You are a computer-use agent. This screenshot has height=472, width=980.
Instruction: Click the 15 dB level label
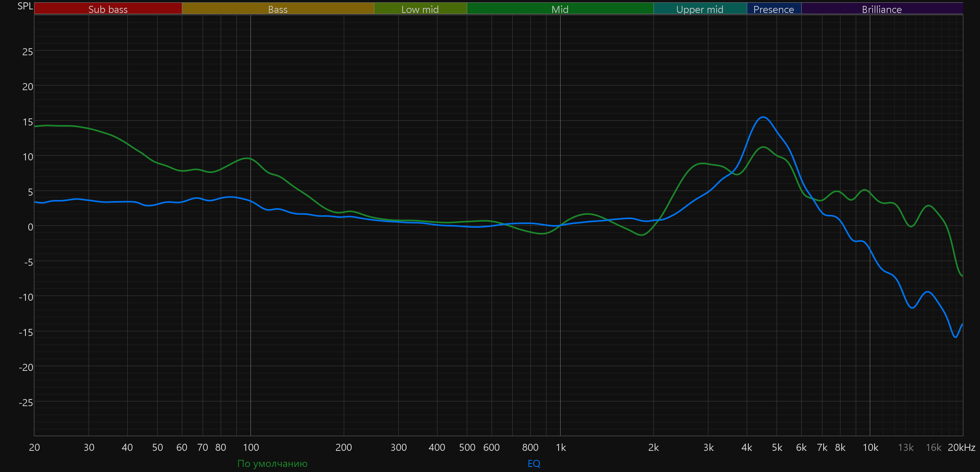pos(27,122)
